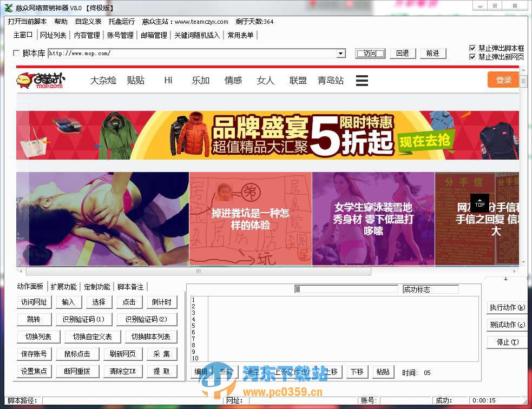Viewport: 532px width, 409px height.
Task: Click the TOP back-to-top icon
Action: point(480,203)
